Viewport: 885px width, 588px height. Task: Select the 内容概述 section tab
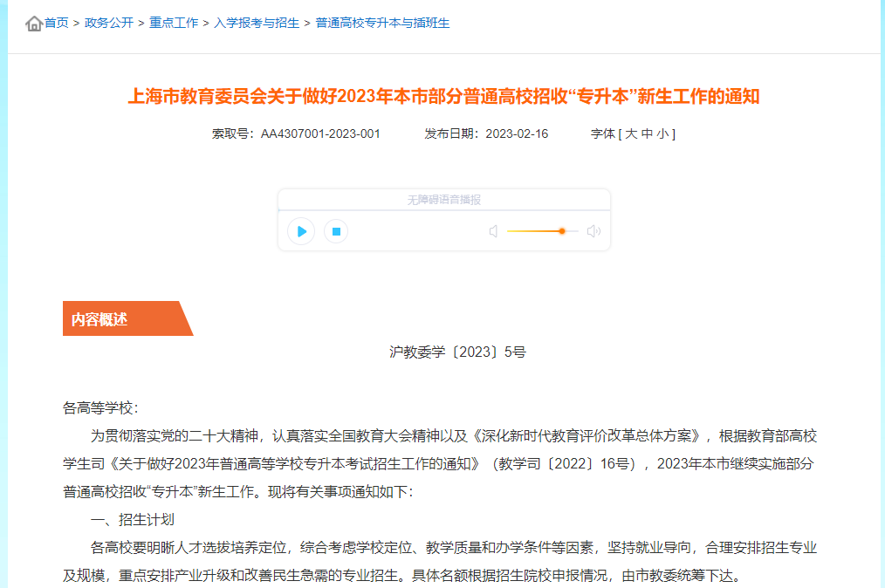(127, 318)
